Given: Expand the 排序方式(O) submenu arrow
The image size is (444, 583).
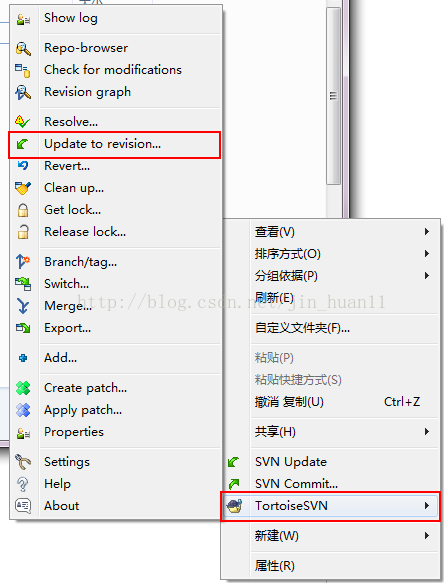Looking at the screenshot, I should click(x=427, y=254).
